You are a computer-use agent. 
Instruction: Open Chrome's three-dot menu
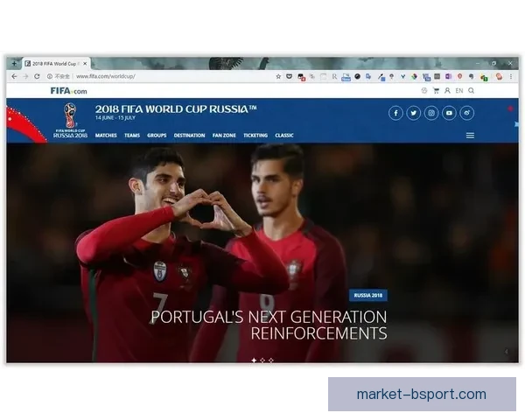511,77
